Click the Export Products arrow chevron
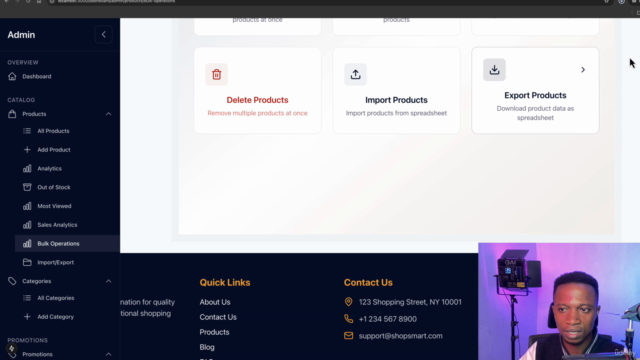The height and width of the screenshot is (360, 640). 583,70
